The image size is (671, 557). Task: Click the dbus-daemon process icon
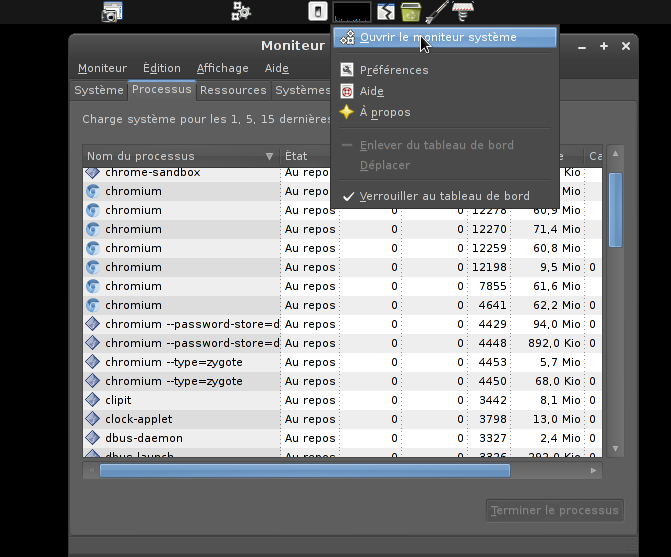click(92, 438)
